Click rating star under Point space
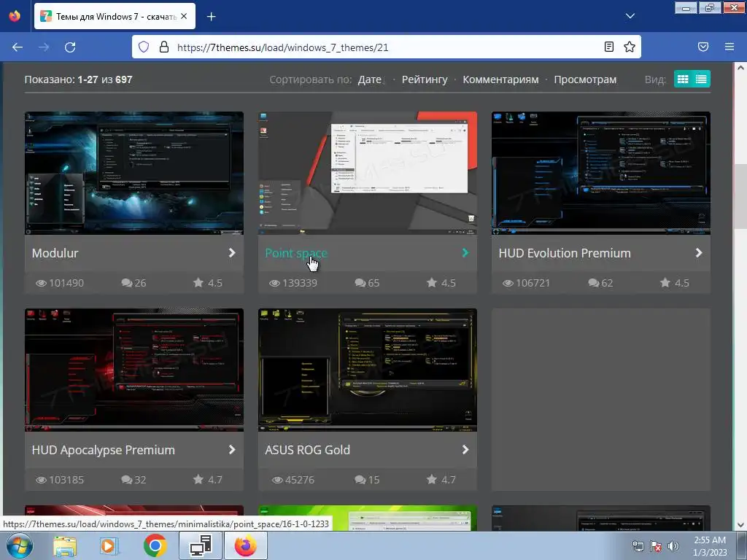The image size is (747, 560). point(432,282)
